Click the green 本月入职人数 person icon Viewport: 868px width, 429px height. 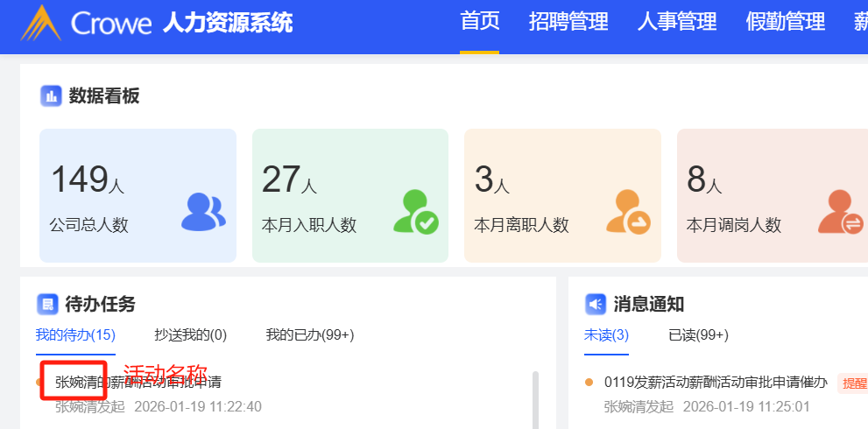click(415, 213)
